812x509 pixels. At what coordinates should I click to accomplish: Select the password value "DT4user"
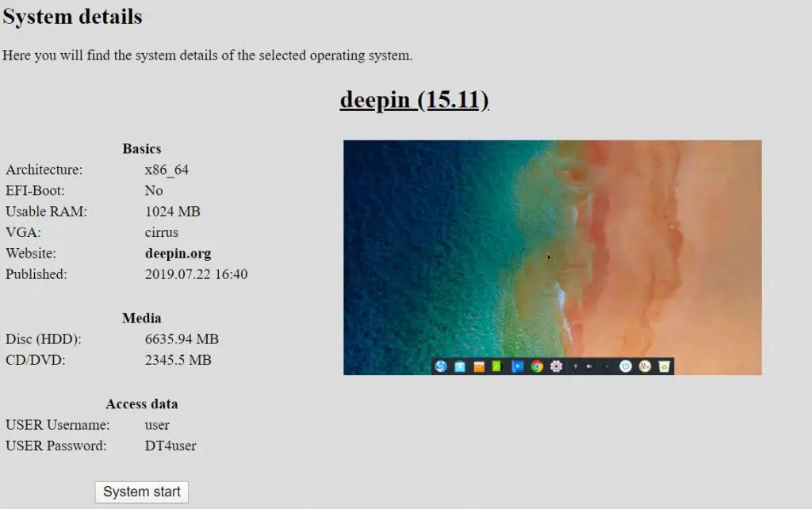click(170, 446)
